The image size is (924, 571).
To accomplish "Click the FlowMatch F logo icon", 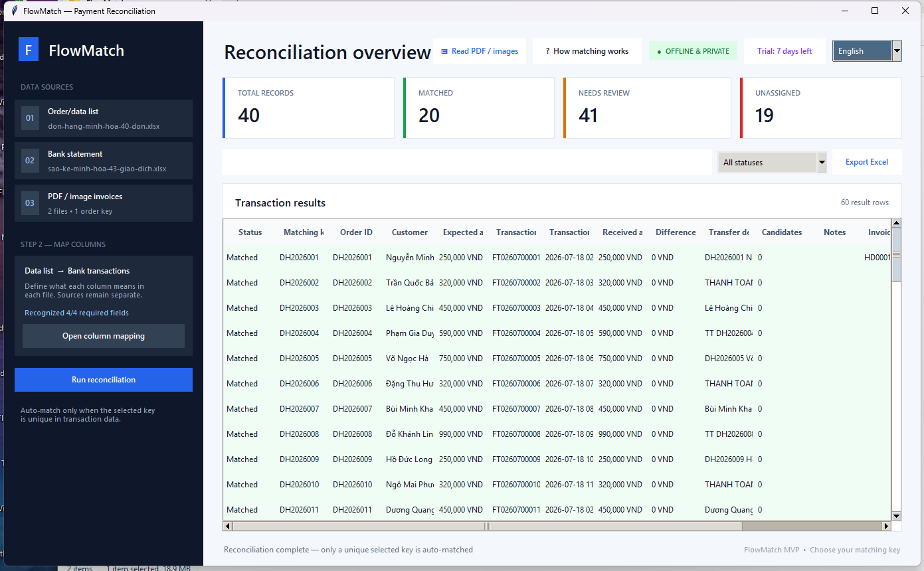I will 29,50.
